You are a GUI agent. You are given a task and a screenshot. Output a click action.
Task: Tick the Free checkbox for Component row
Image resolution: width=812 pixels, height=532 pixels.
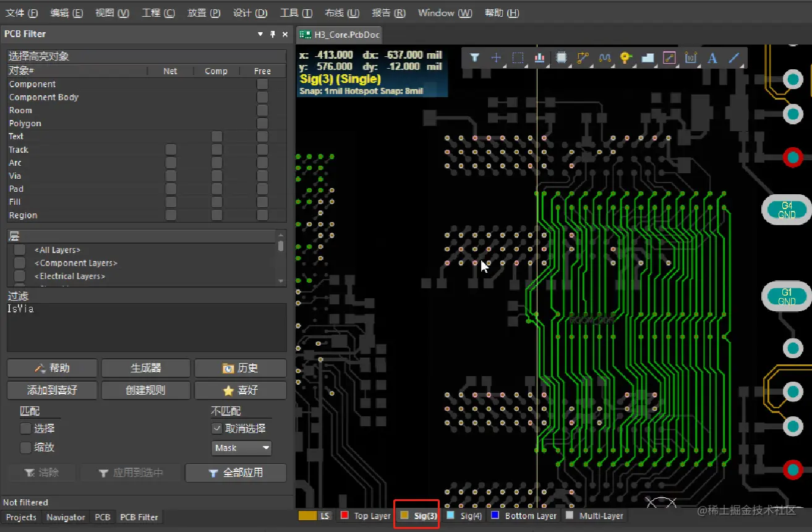point(262,84)
